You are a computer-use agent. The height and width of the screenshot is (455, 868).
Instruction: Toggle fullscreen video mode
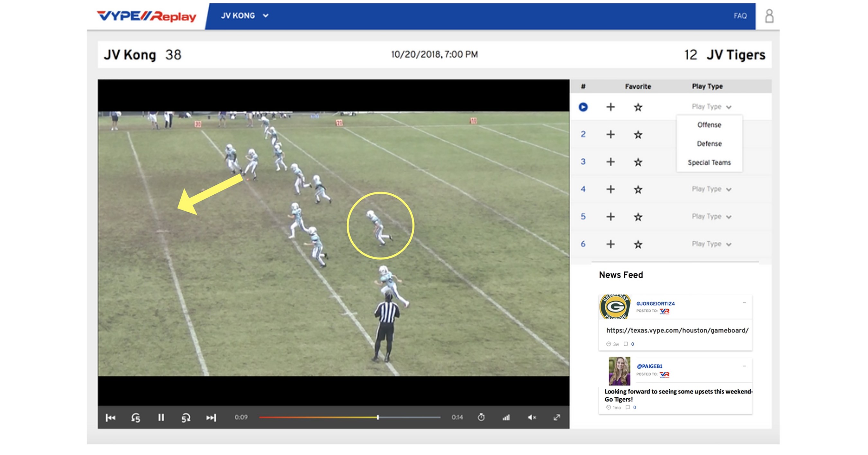[x=558, y=418]
